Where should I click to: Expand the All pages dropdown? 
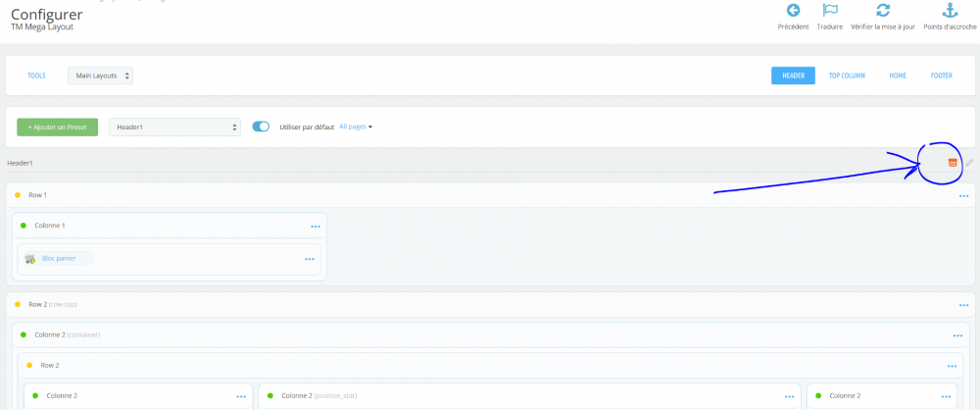point(356,127)
